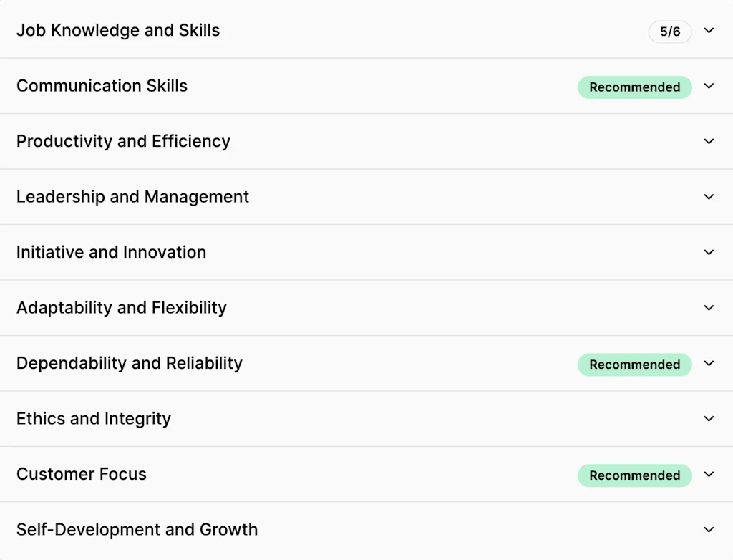The width and height of the screenshot is (733, 560).
Task: Open Leadership and Management via chevron
Action: (709, 197)
